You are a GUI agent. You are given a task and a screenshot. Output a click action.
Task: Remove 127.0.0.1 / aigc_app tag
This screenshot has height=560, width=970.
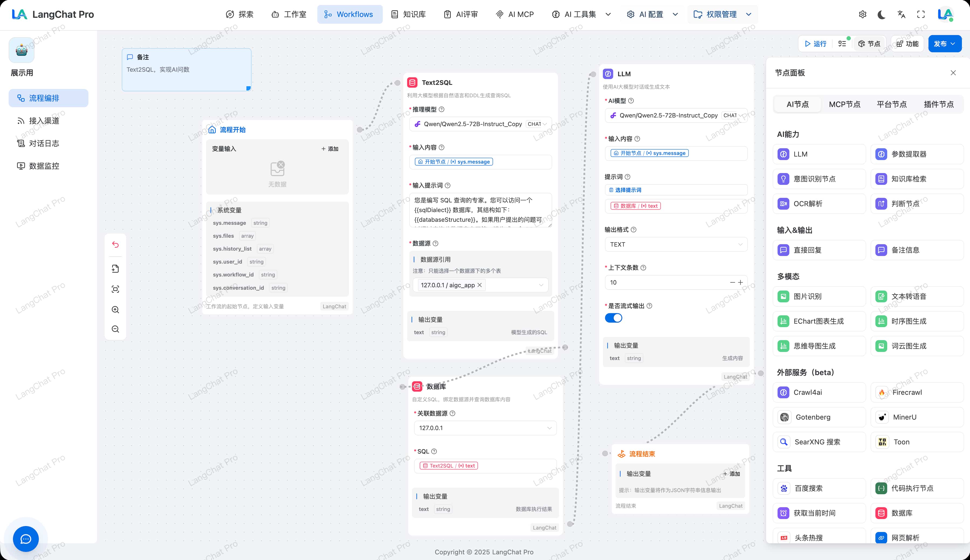(479, 285)
